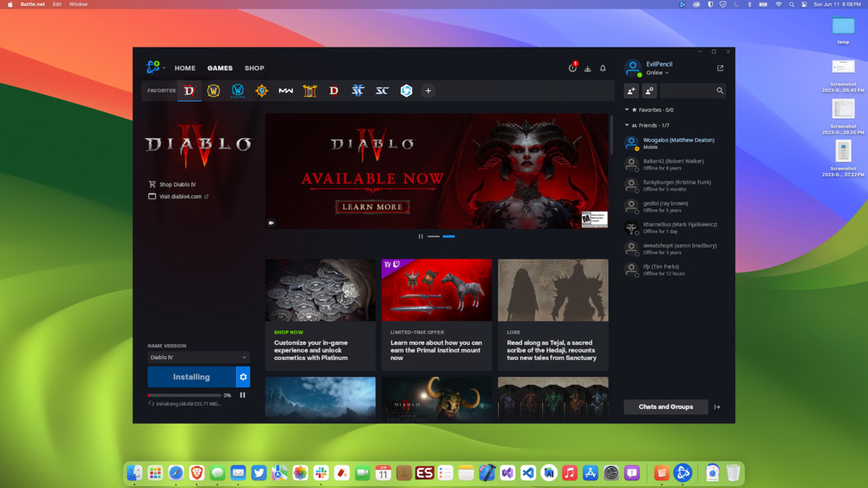
Task: Click the news feed scrollbar
Action: point(611,136)
